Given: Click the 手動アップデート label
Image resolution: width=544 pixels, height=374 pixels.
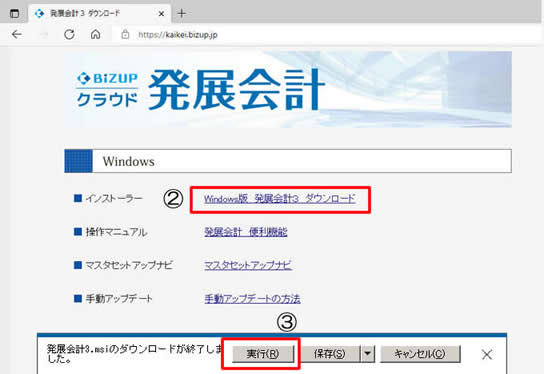Looking at the screenshot, I should click(119, 299).
